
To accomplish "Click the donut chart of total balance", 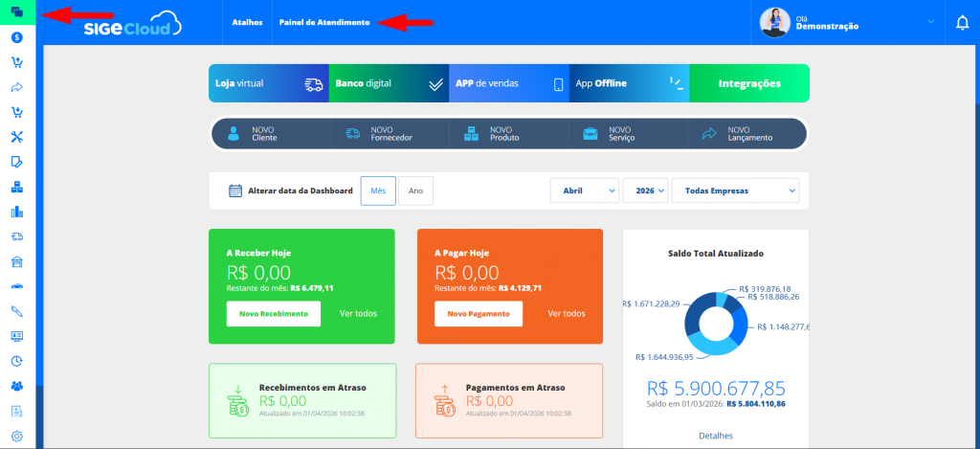I will coord(715,324).
